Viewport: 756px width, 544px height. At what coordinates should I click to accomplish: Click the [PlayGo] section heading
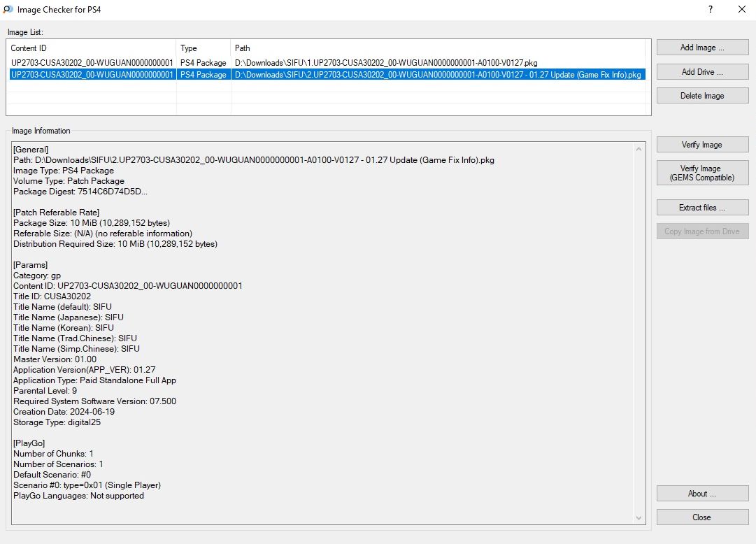click(29, 443)
